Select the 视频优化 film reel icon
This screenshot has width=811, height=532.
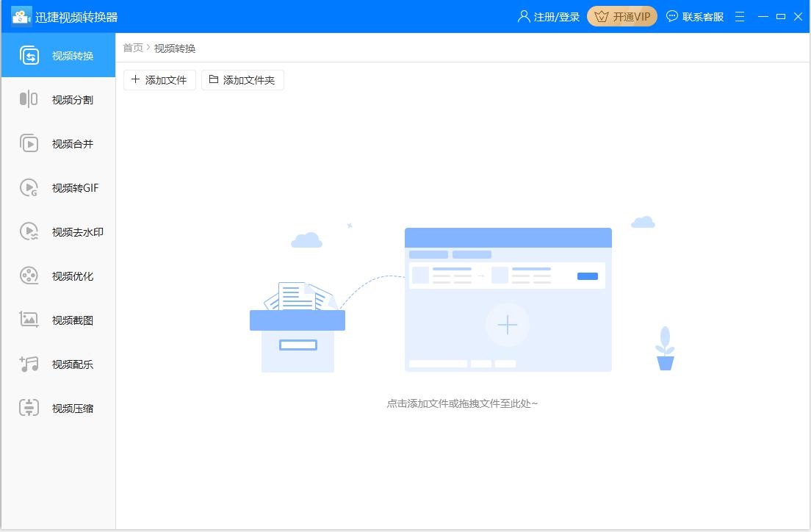[x=29, y=276]
